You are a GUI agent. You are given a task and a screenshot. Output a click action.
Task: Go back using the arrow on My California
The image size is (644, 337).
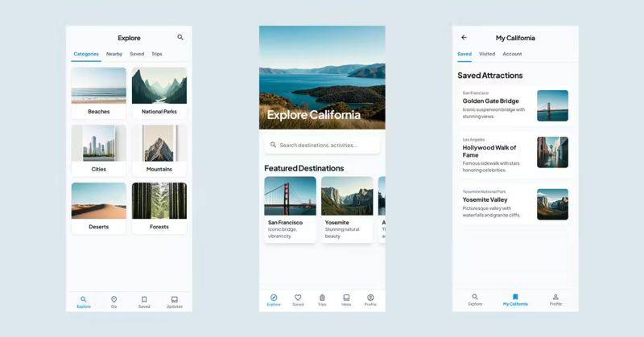[464, 37]
